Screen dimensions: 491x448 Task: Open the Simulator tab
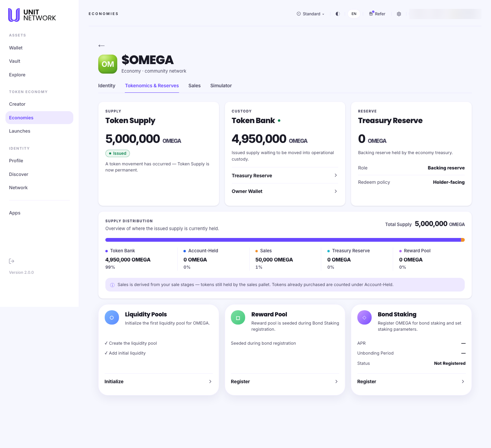pos(221,86)
